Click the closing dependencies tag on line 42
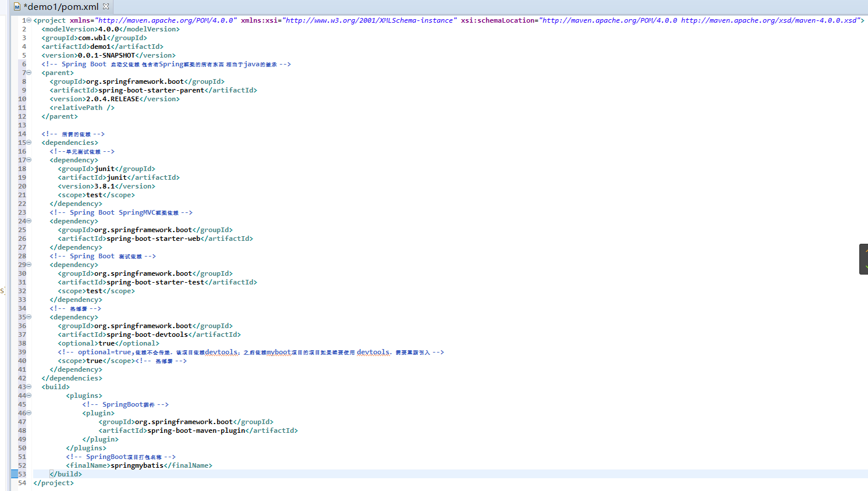 click(x=72, y=378)
